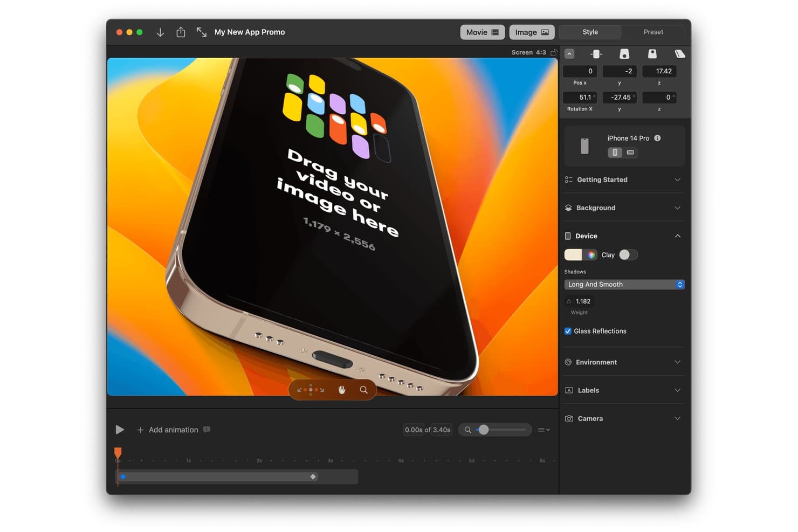Click the annotation icon next to Add animation
798x532 pixels.
click(207, 430)
